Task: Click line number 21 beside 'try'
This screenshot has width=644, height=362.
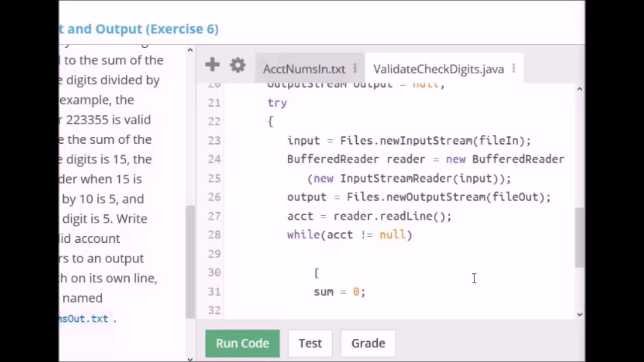Action: click(214, 103)
